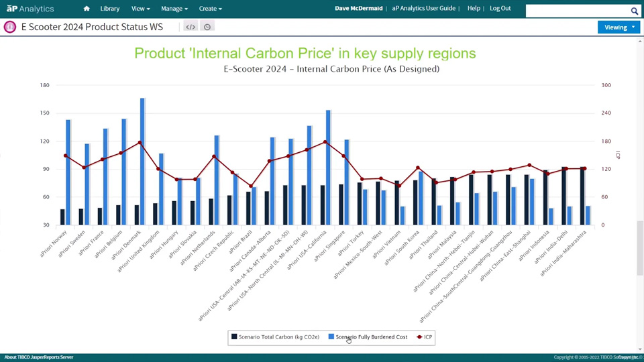Screen dimensions: 644x362
Task: Click the search magnifier icon
Action: coord(634,11)
